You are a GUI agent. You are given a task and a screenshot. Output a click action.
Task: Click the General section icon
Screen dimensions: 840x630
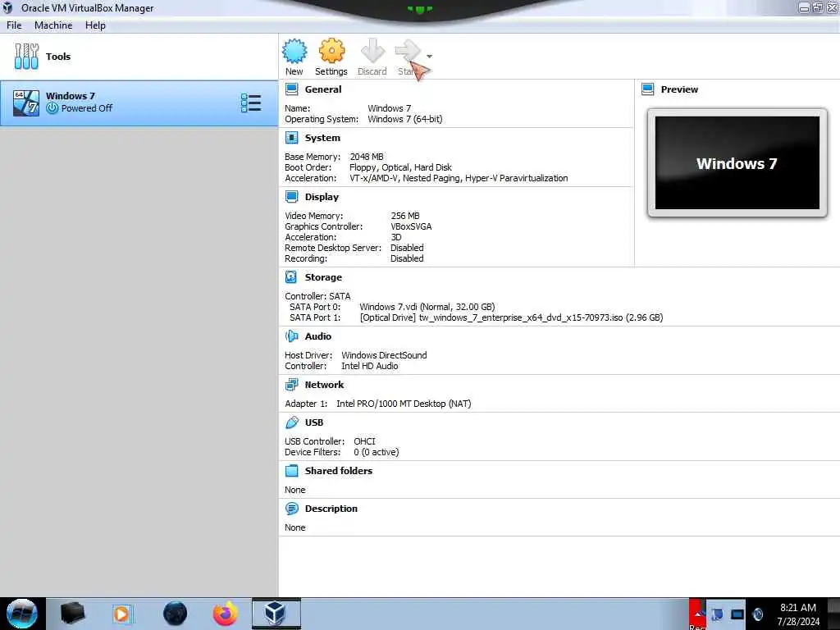pyautogui.click(x=291, y=89)
